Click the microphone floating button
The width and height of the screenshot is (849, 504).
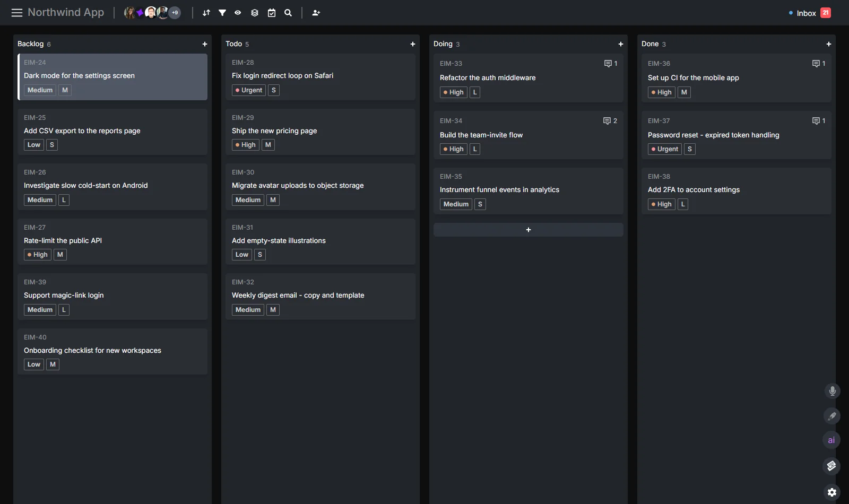tap(832, 391)
